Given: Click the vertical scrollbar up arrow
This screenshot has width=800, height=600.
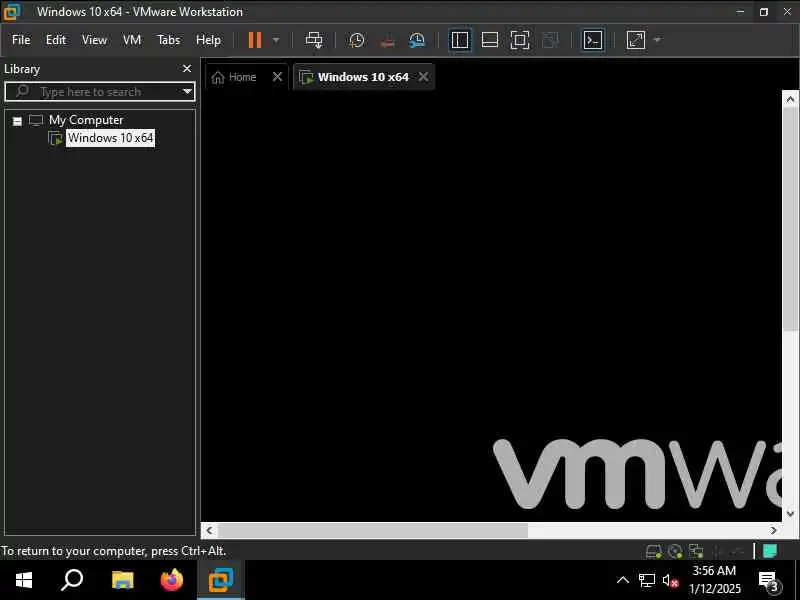Looking at the screenshot, I should pos(790,99).
